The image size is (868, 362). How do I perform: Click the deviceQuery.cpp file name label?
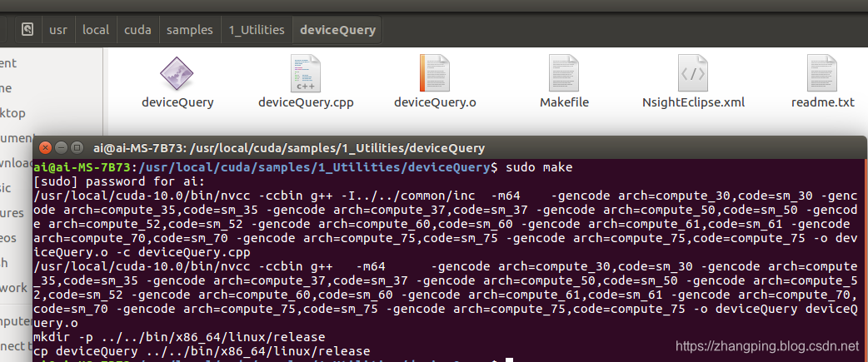[x=306, y=103]
